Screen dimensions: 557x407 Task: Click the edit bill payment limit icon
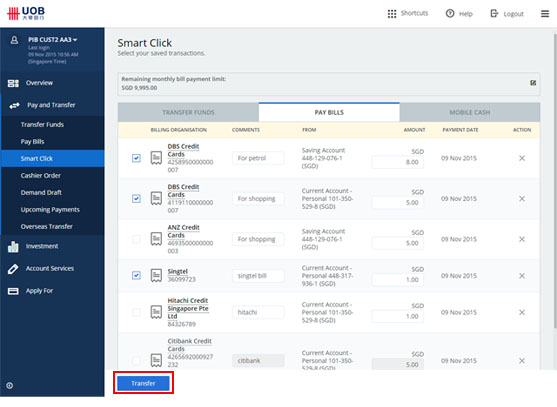pyautogui.click(x=533, y=83)
